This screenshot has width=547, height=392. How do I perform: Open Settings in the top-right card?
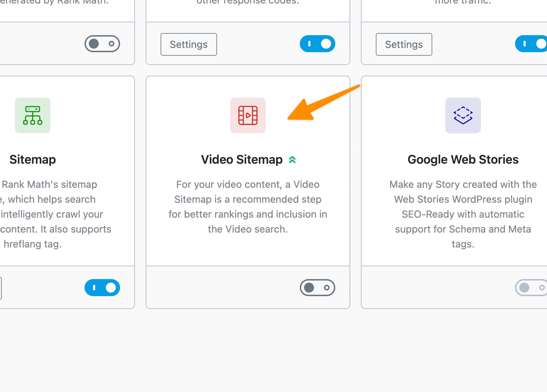[404, 44]
